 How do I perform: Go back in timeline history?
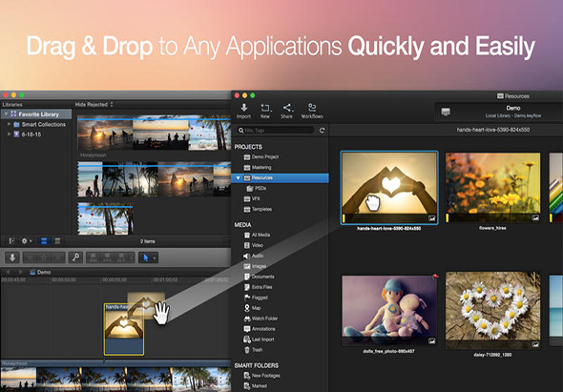[8, 272]
